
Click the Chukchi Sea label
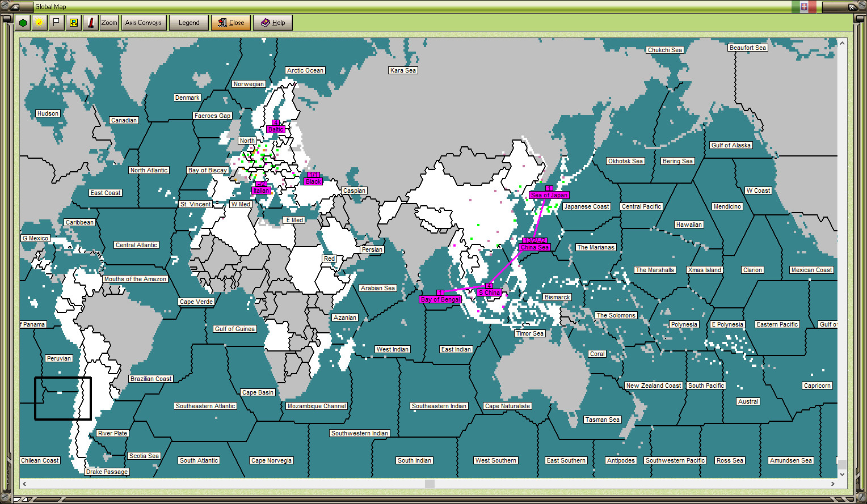click(665, 50)
